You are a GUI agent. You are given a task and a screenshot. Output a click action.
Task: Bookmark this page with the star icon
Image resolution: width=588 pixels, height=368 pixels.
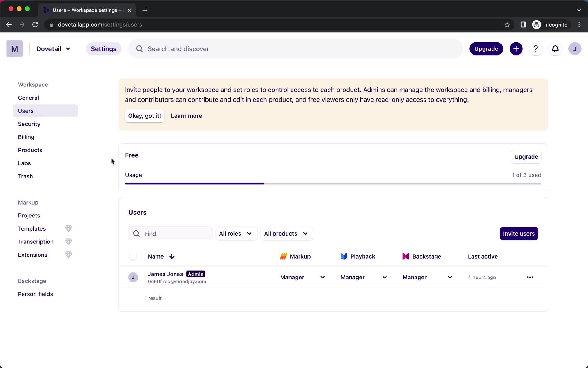507,25
